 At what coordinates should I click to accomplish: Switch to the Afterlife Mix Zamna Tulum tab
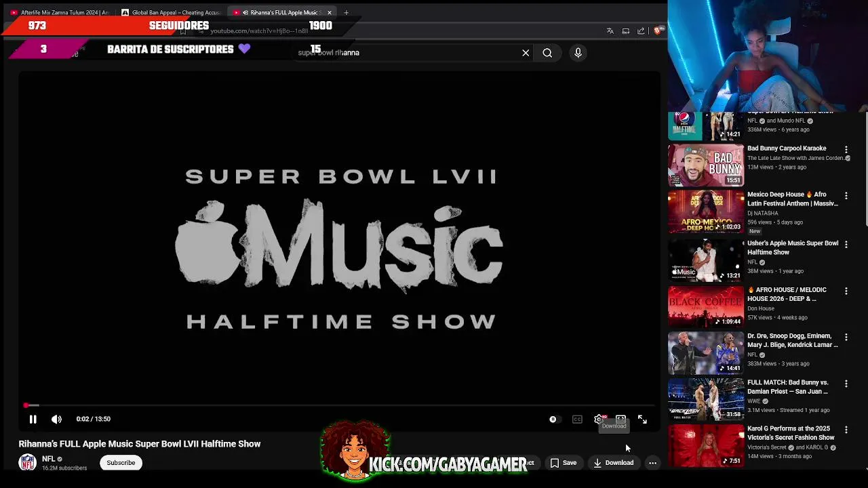click(60, 12)
